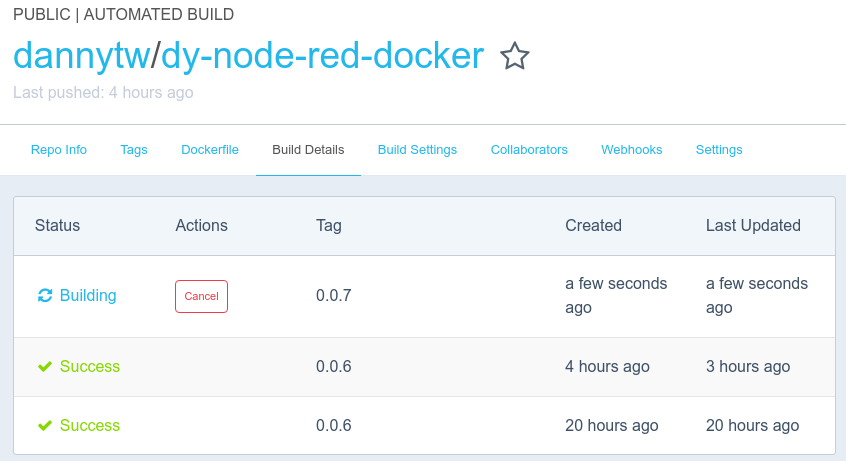Click the green checkmark for the 20 hours ago build
Screen dimensions: 846x461
45,426
